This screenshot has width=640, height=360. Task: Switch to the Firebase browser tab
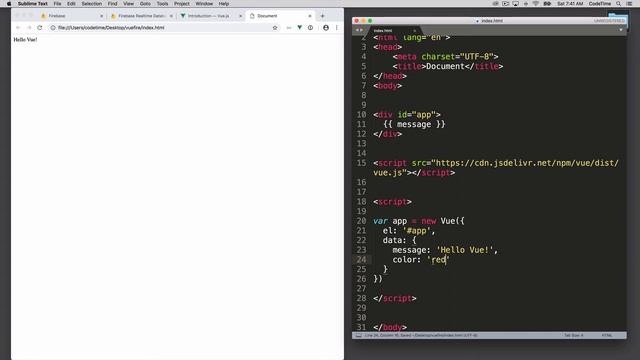[x=70, y=16]
